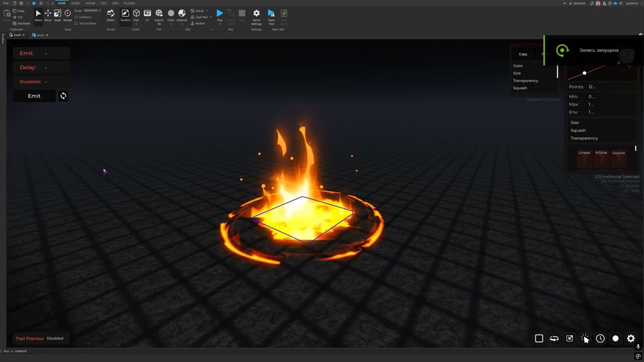The image size is (644, 362).
Task: Open Game Settings
Action: click(x=256, y=17)
